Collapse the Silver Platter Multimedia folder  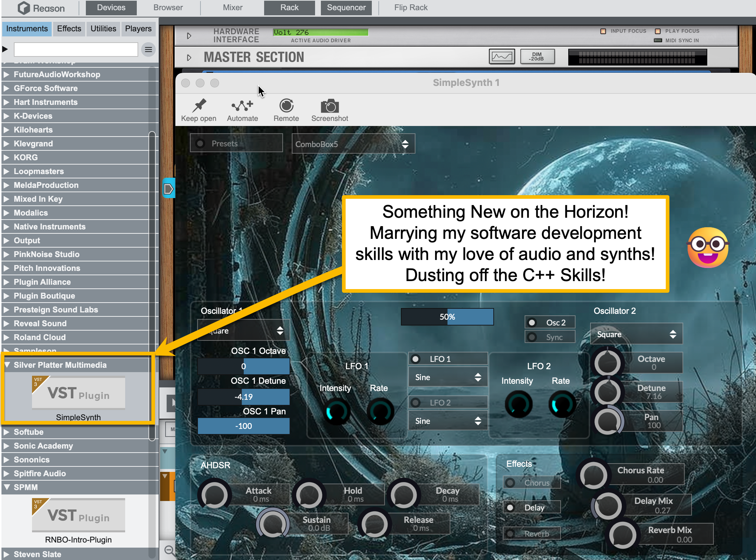pos(7,364)
